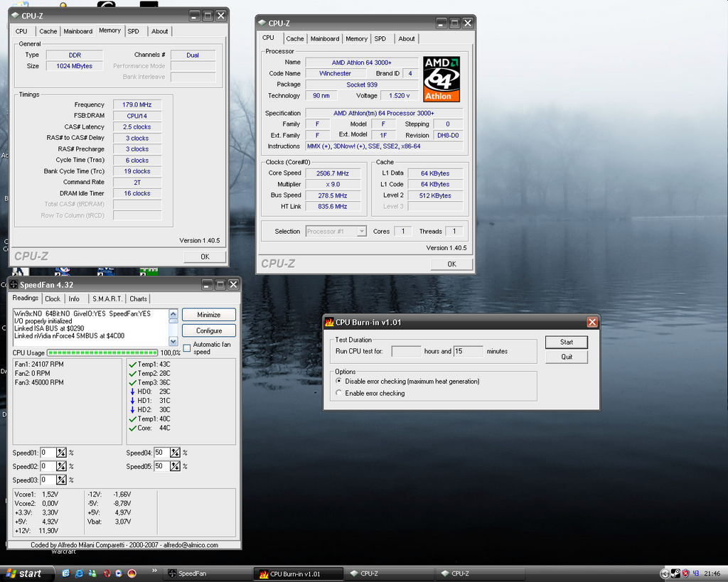Screen dimensions: 728x582
Task: Click the HD0 blue down-arrow icon in SpeedFan
Action: coord(133,392)
